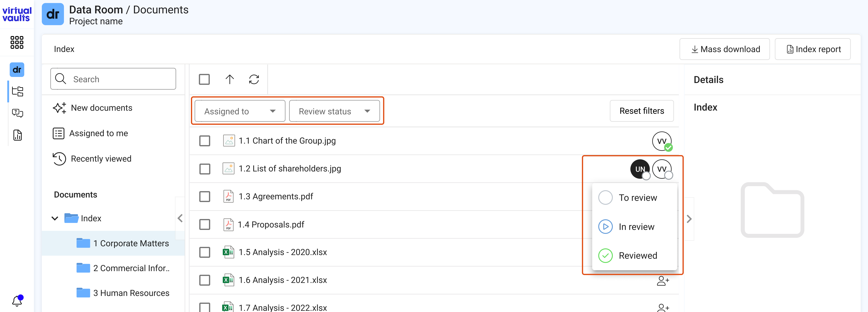Viewport: 868px width, 312px height.
Task: Open the apps grid menu icon
Action: coord(17,42)
